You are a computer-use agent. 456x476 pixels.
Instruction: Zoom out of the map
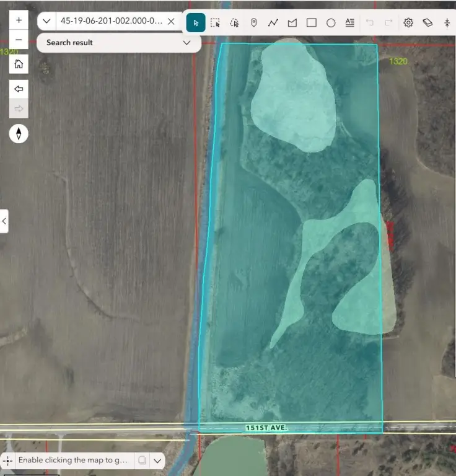click(19, 40)
